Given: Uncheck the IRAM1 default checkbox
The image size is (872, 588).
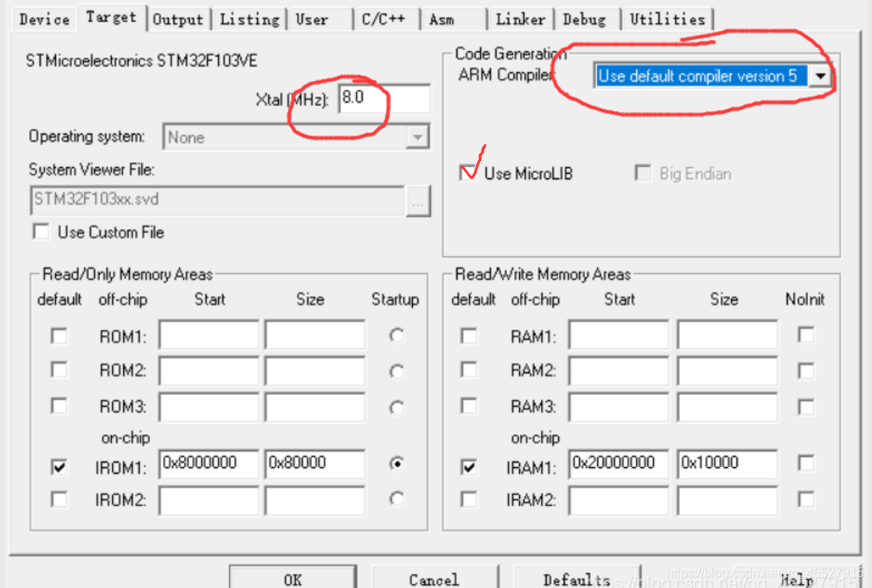Looking at the screenshot, I should [x=469, y=466].
